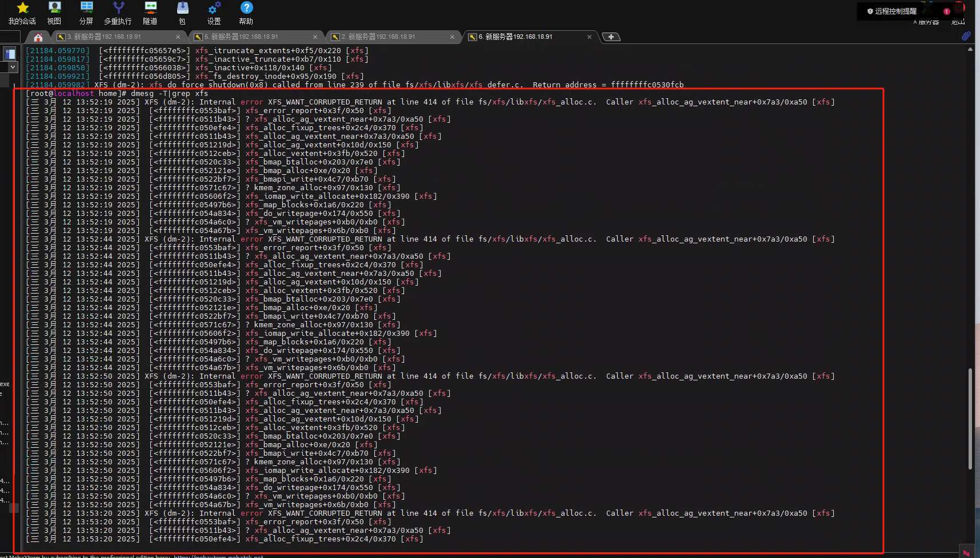Click the terminal vertical scrollbar thumb
980x558 pixels.
pos(970,419)
